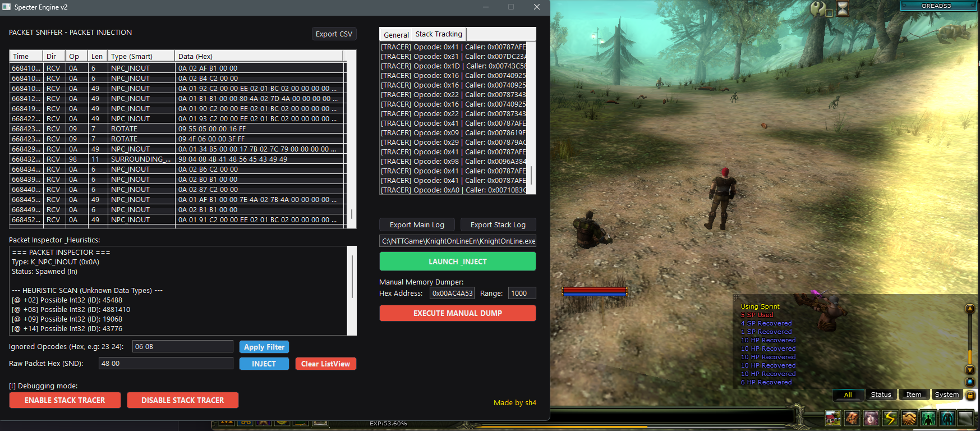
Task: Click the green people silhouettes icon
Action: [928, 418]
